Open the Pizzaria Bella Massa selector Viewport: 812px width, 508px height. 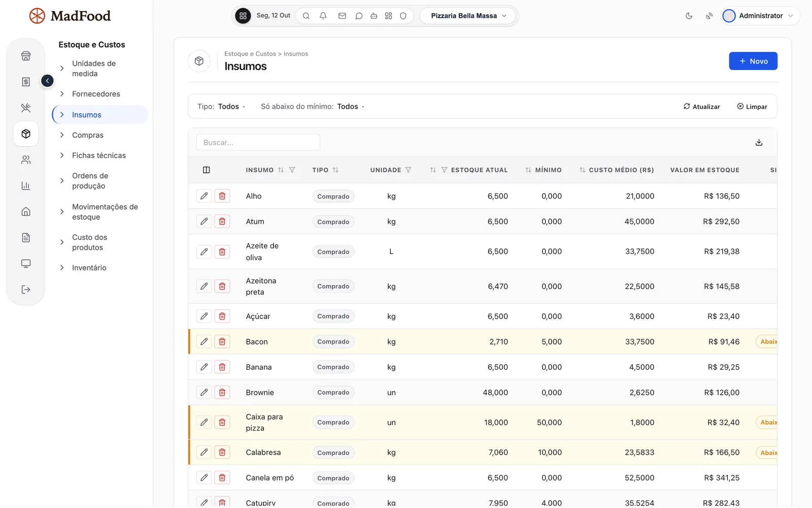coord(468,16)
